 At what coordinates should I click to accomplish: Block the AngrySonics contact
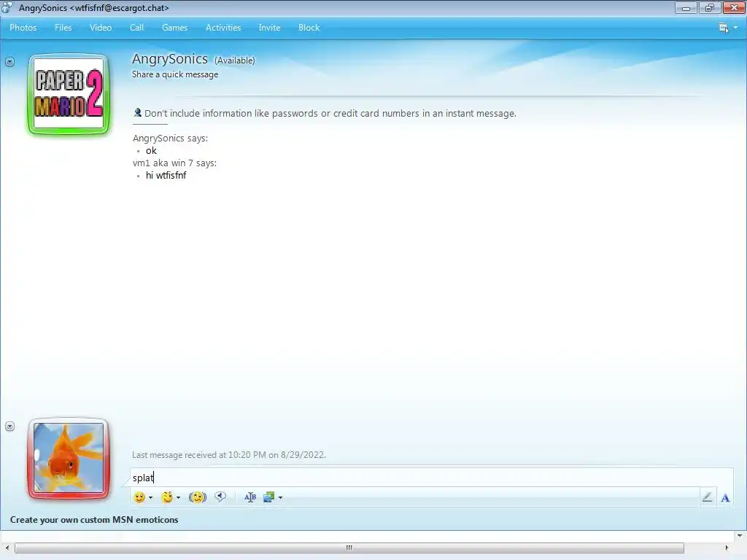pos(309,28)
